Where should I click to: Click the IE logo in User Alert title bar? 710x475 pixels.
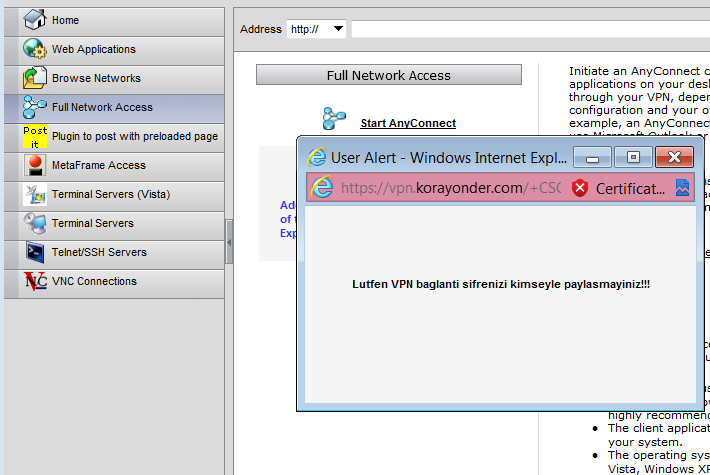click(x=317, y=157)
